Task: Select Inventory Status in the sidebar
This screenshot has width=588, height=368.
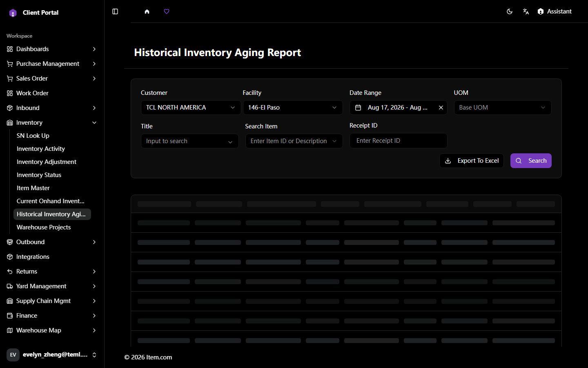Action: 52,175
